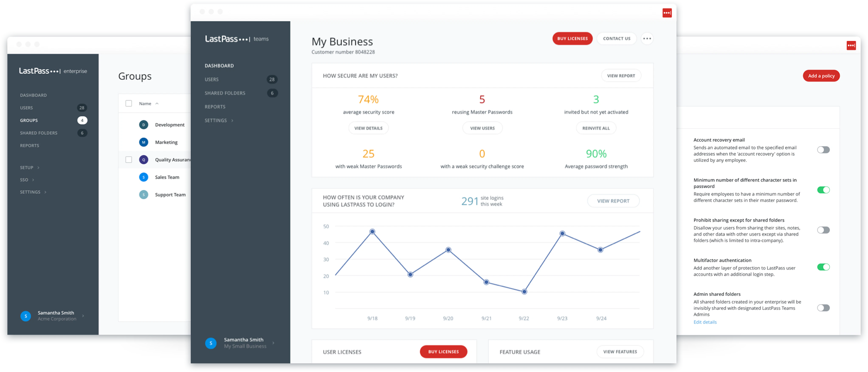This screenshot has height=372, width=868.
Task: Check the Quality Assurance group checkbox
Action: point(129,159)
